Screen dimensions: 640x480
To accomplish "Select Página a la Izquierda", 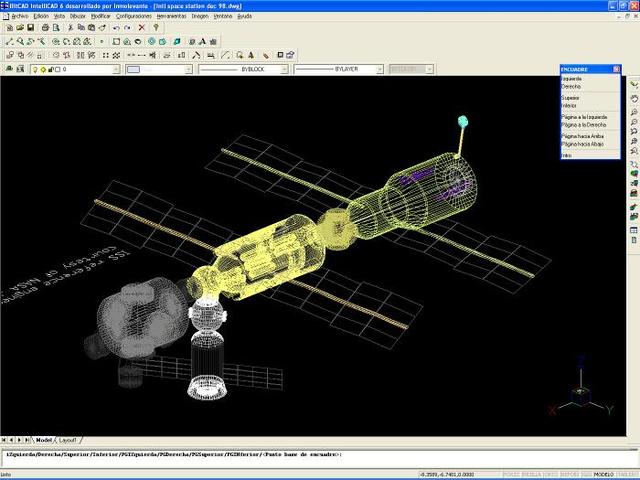I will pyautogui.click(x=584, y=117).
